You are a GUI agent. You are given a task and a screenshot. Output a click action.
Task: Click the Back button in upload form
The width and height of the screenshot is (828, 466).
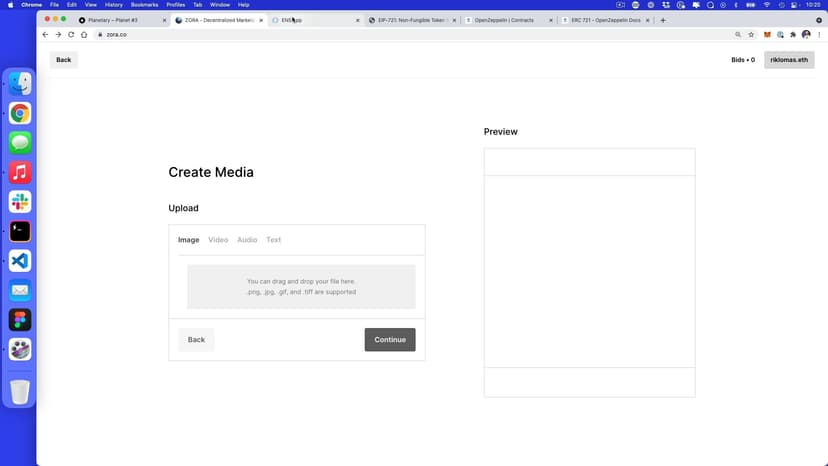coord(196,340)
